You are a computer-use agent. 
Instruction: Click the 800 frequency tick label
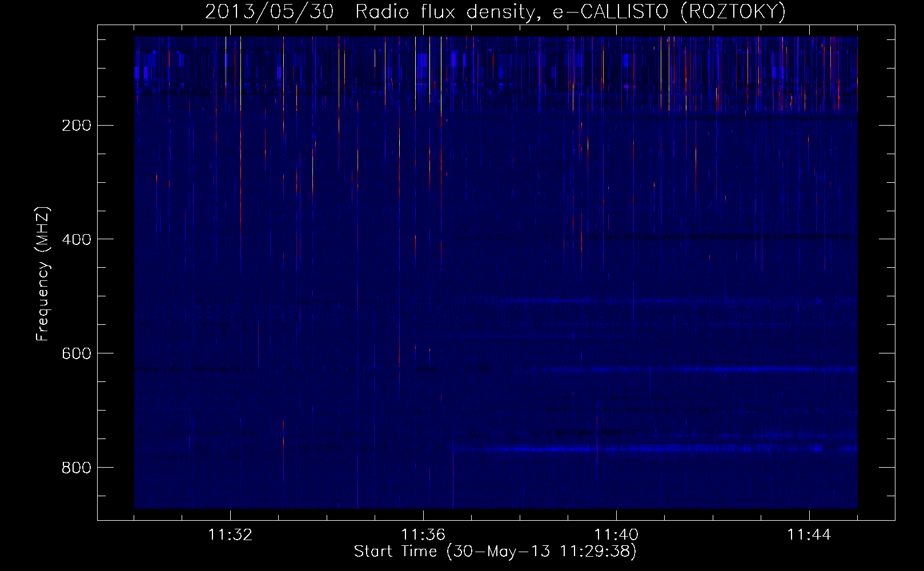coord(76,468)
